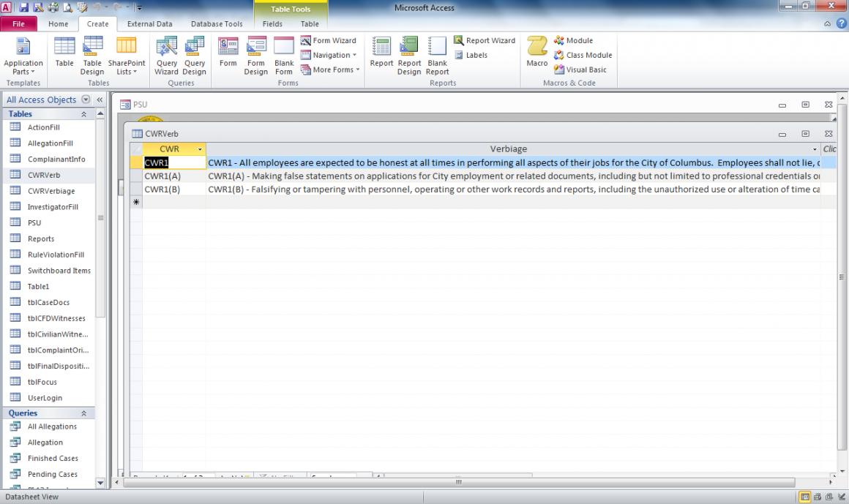Open Verbiage column filter dropdown
The image size is (849, 504).
point(815,149)
